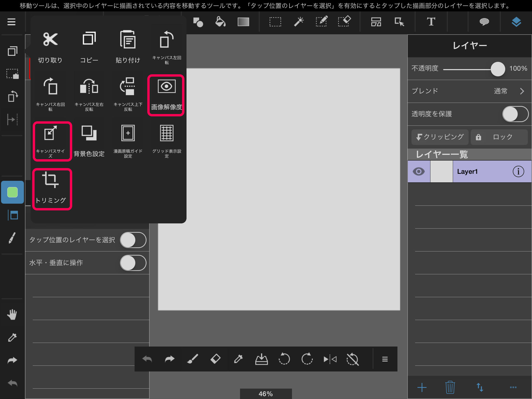Open the hamburger main menu at top-left
532x399 pixels.
coord(11,22)
